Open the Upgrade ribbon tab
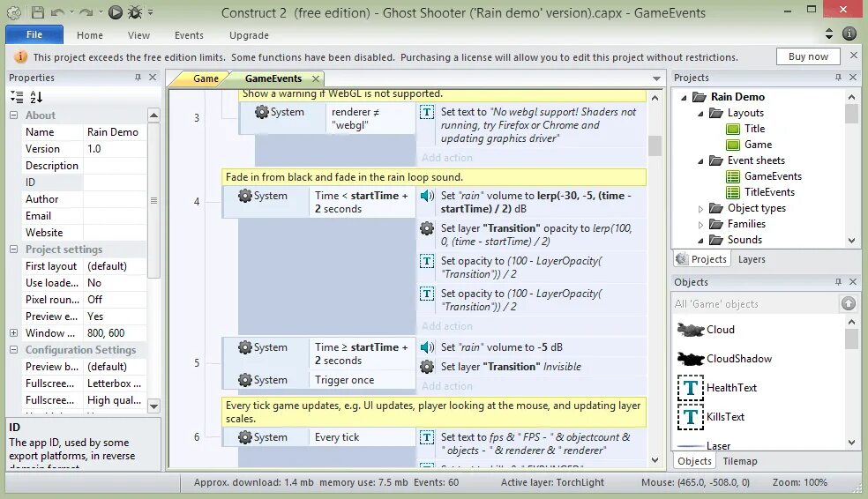The width and height of the screenshot is (868, 499). tap(249, 35)
